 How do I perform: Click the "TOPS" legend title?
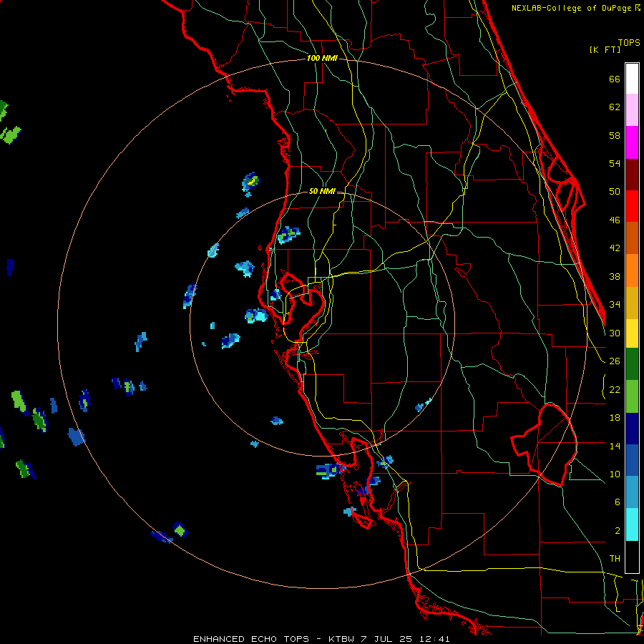(629, 42)
